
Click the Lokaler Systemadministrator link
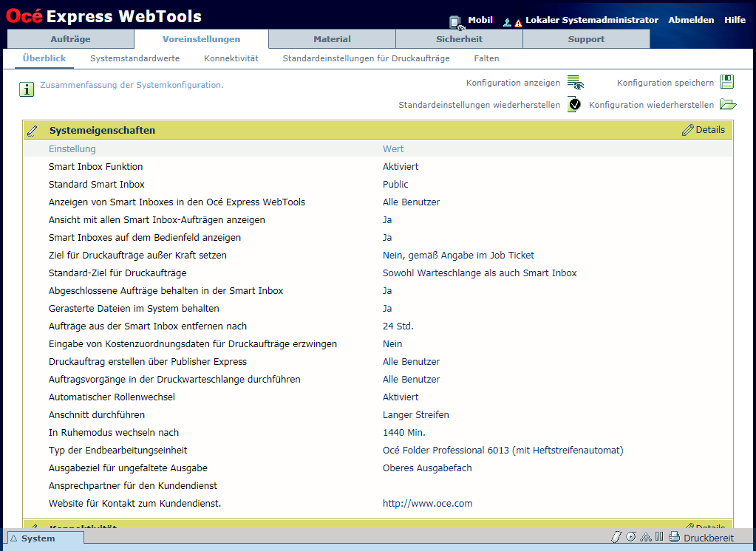click(x=592, y=20)
